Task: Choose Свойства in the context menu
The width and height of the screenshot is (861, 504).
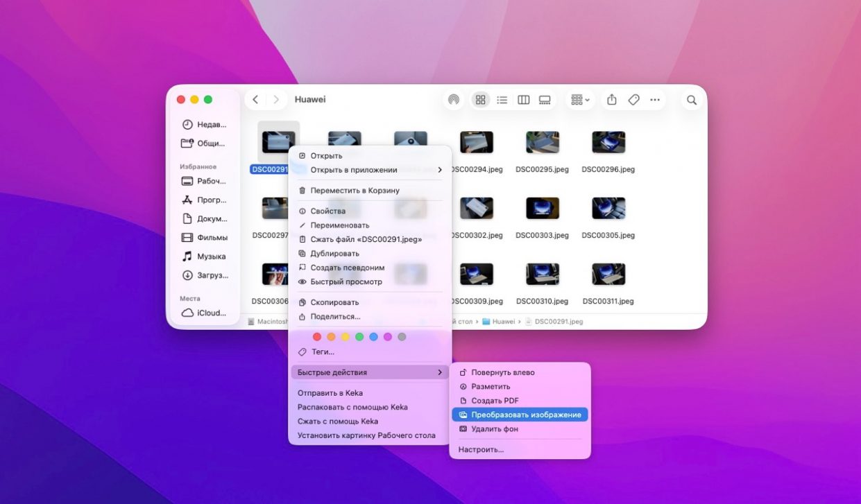Action: [x=370, y=211]
